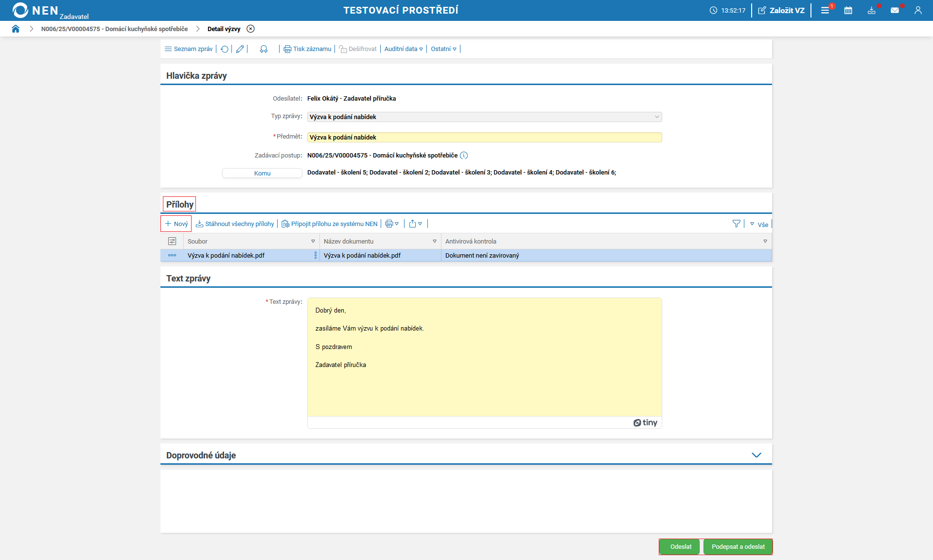
Task: Click the refresh icon in message toolbar
Action: coord(225,49)
